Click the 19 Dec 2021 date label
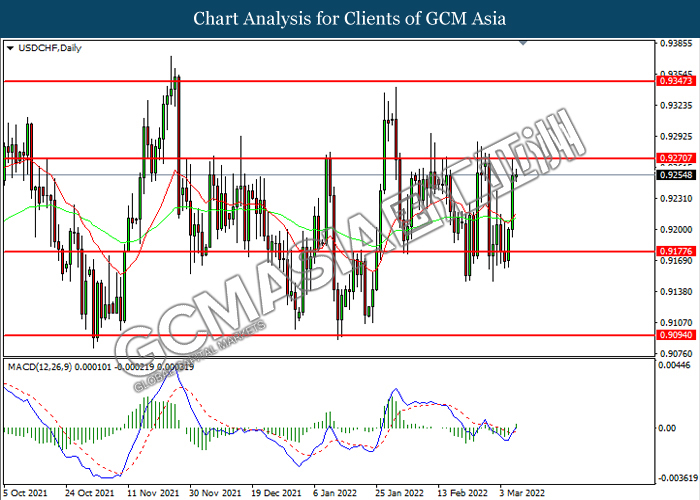This screenshot has width=700, height=500. (276, 493)
